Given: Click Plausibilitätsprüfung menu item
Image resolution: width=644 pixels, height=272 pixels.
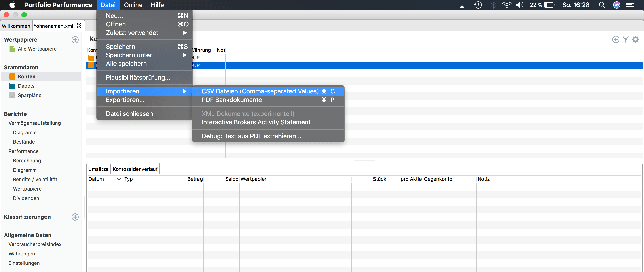Looking at the screenshot, I should pyautogui.click(x=138, y=77).
